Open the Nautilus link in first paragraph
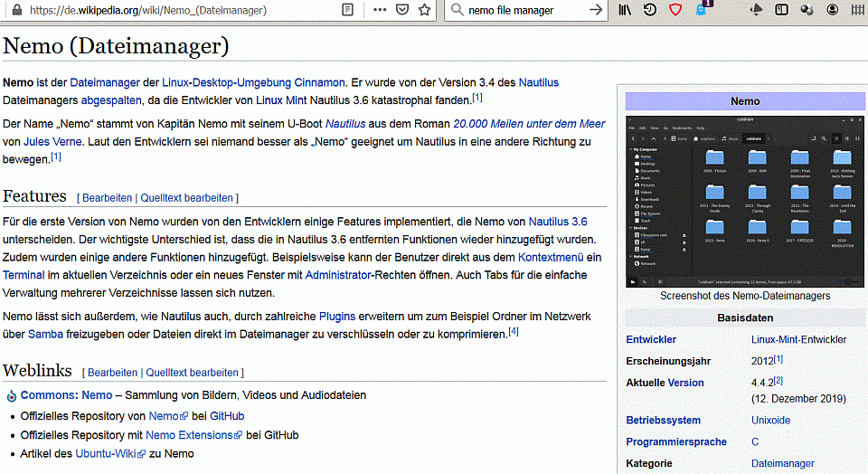 point(539,82)
